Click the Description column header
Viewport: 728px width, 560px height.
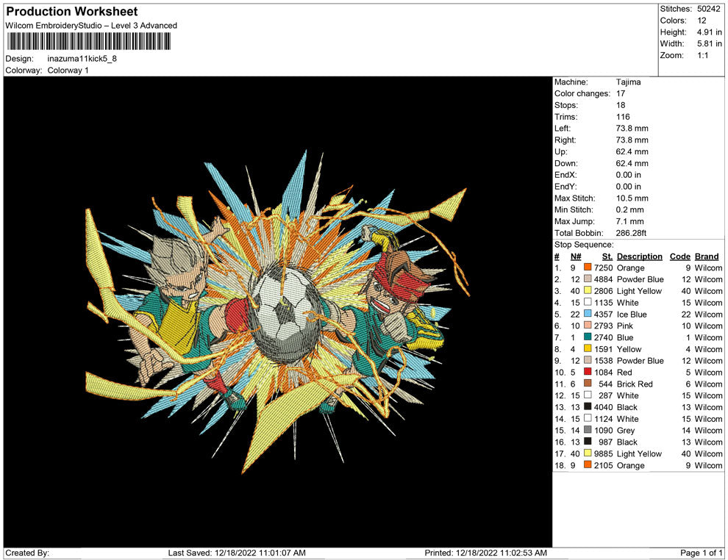click(639, 256)
